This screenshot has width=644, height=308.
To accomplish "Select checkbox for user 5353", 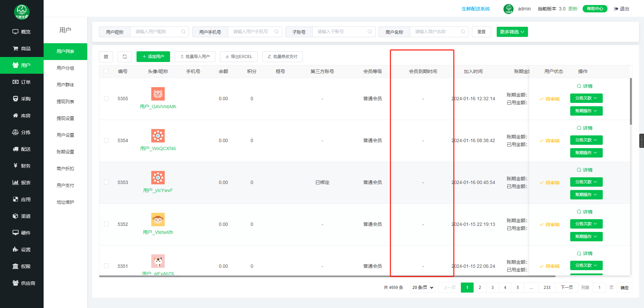I will [x=106, y=182].
